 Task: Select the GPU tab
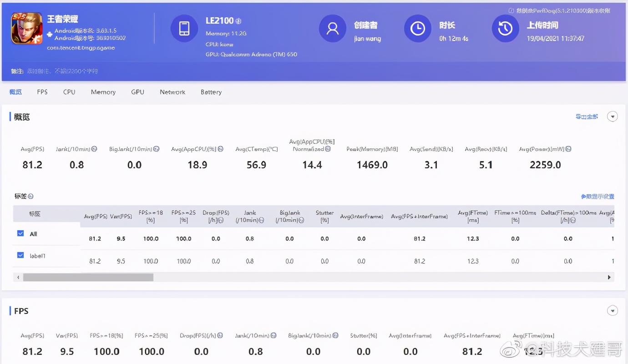[x=137, y=92]
